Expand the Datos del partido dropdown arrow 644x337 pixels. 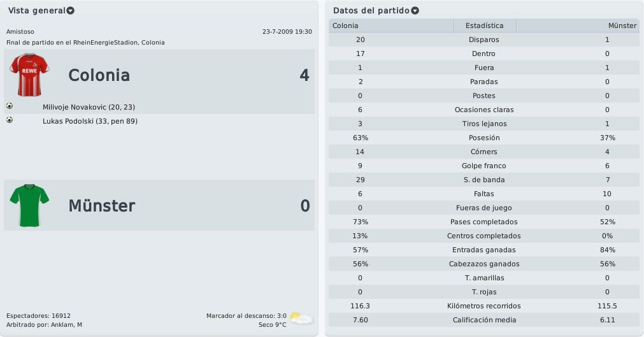click(x=415, y=11)
